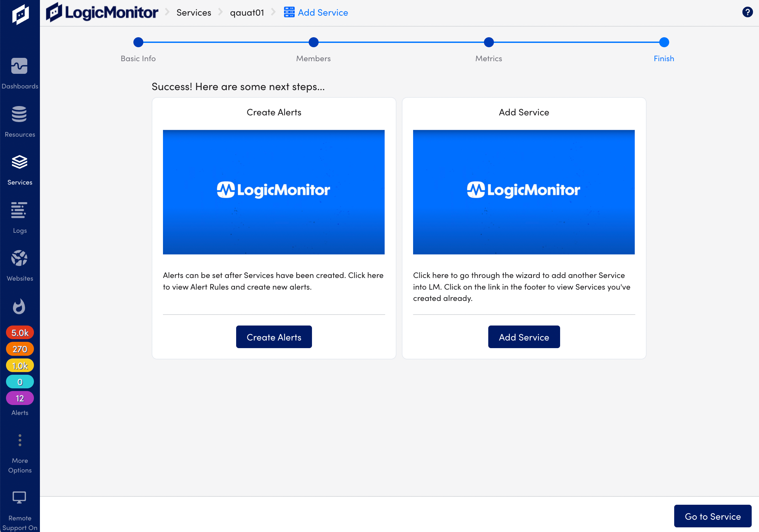Show the 270 error alerts badge
This screenshot has height=532, width=759.
(x=20, y=349)
